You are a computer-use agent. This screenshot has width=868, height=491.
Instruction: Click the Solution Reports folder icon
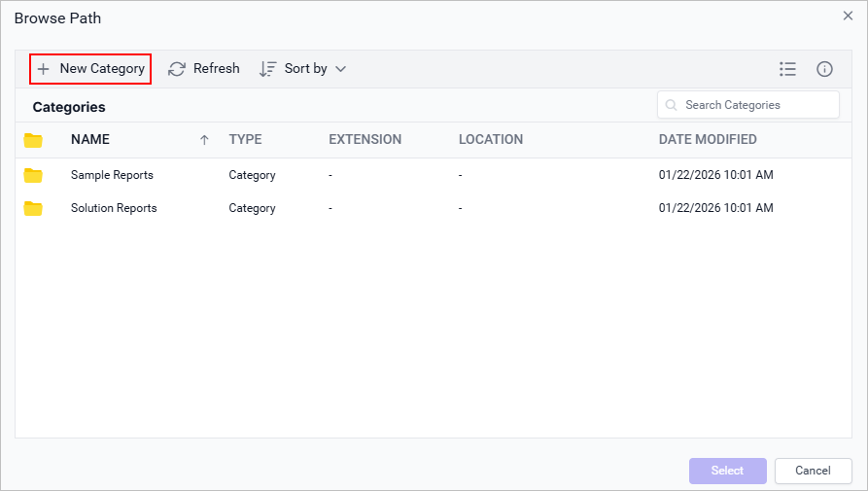(34, 208)
